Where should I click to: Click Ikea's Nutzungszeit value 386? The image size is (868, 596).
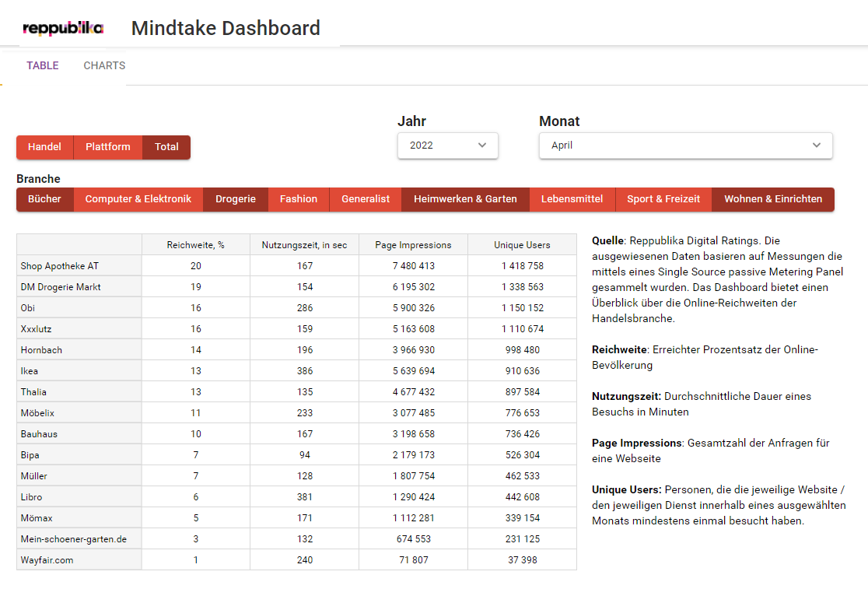click(305, 371)
